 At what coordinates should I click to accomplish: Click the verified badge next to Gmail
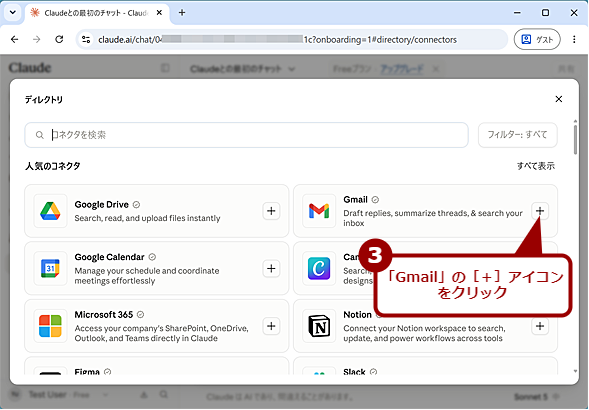coord(375,200)
